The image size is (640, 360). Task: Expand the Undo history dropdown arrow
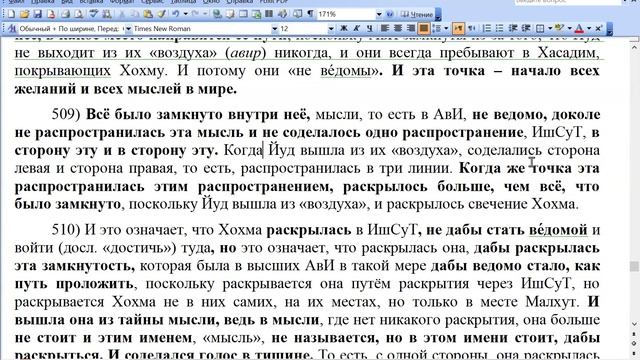tap(185, 14)
